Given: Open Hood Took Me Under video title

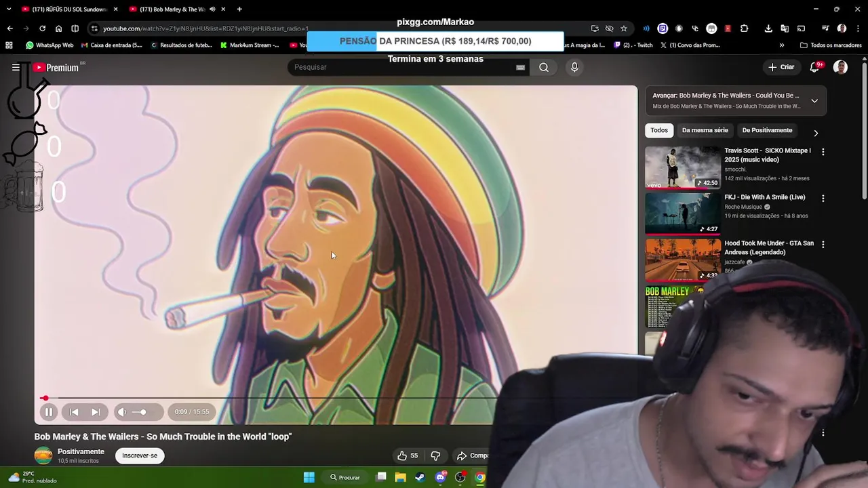Looking at the screenshot, I should click(769, 247).
